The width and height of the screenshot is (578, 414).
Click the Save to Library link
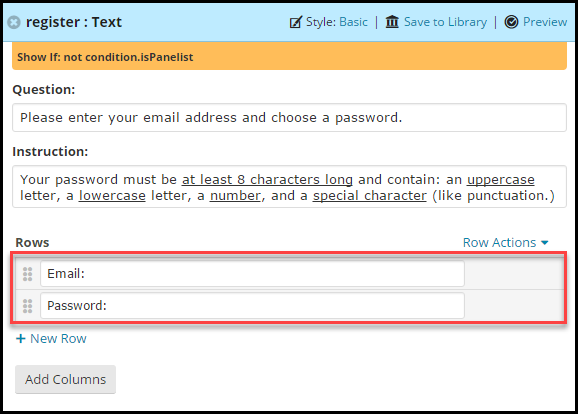pyautogui.click(x=445, y=22)
